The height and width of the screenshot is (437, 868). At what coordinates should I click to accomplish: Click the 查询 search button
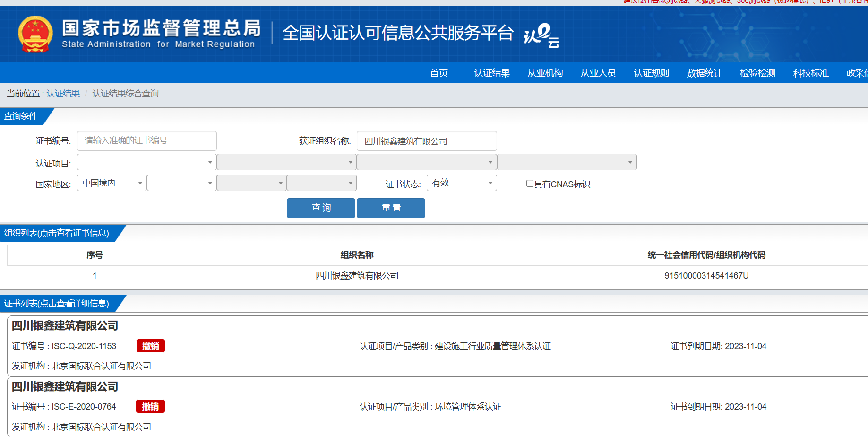321,208
